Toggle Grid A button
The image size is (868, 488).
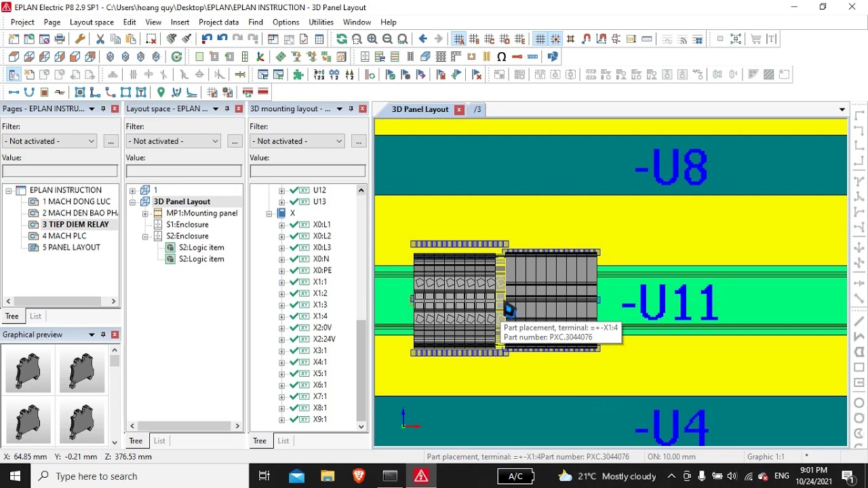459,39
